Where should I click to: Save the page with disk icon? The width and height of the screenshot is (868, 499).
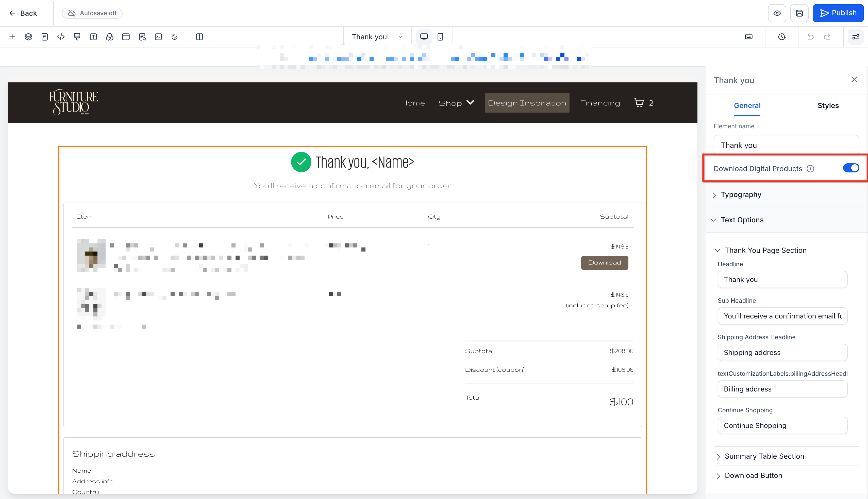(x=799, y=13)
